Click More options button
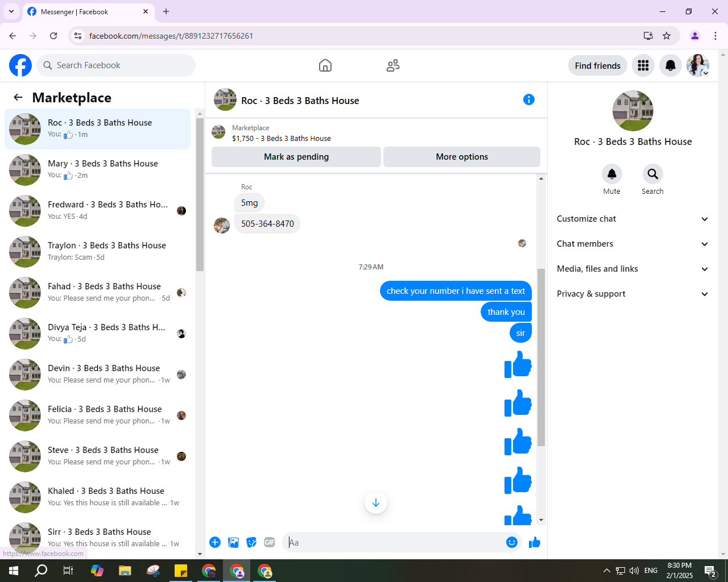The image size is (728, 582). [x=462, y=157]
